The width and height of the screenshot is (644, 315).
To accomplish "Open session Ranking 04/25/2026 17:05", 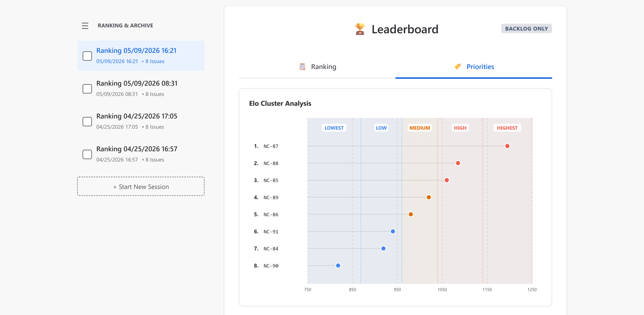I will [x=141, y=121].
